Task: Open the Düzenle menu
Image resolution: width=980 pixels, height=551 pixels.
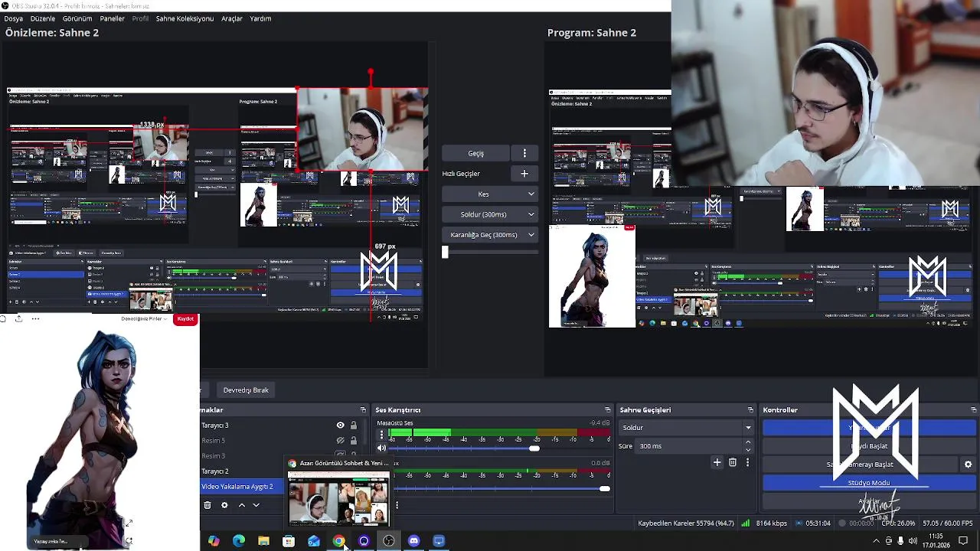Action: [x=43, y=18]
